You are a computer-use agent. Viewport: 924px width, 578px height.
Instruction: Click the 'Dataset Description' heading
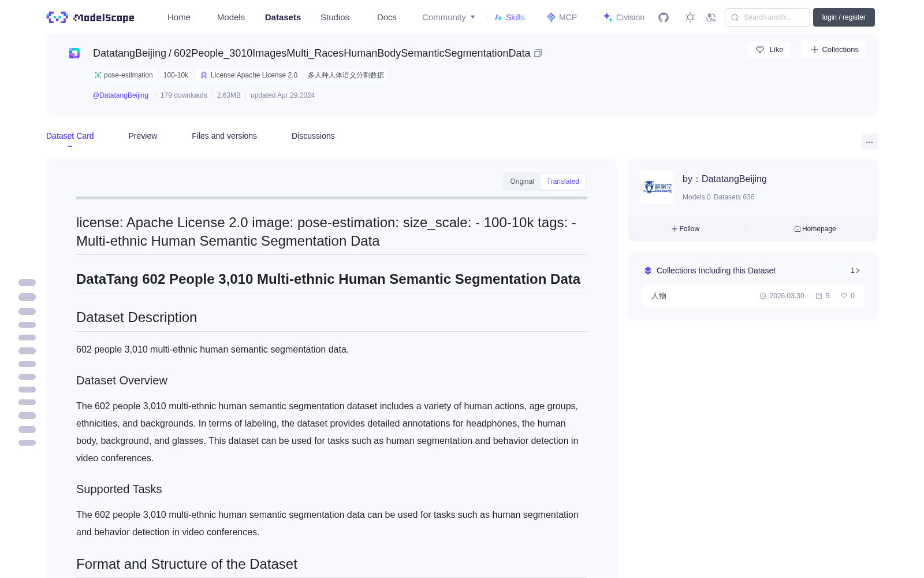(136, 317)
